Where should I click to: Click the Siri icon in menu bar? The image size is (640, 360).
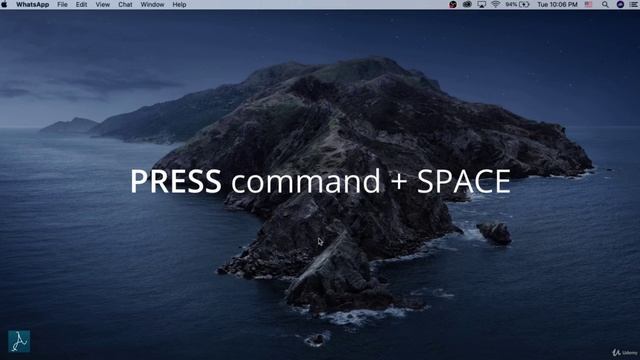[620, 4]
